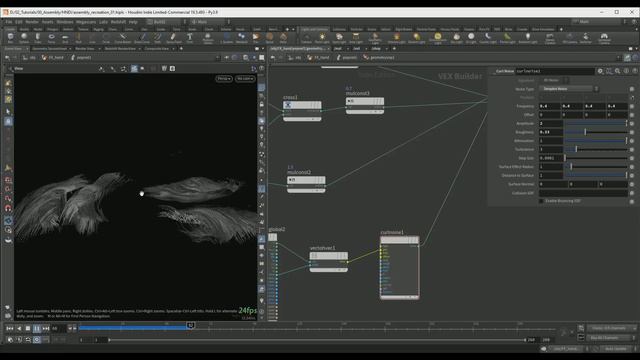Select the Grid shelf tool
640x360 pixels.
click(65, 38)
